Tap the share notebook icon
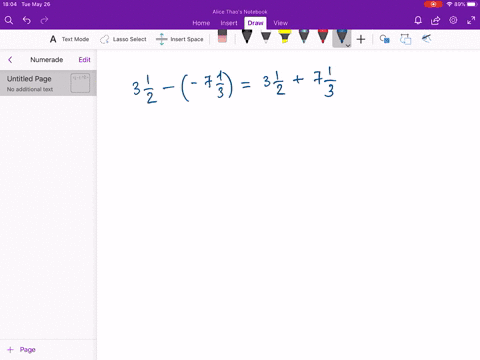Image resolution: width=480 pixels, height=360 pixels. (x=435, y=20)
